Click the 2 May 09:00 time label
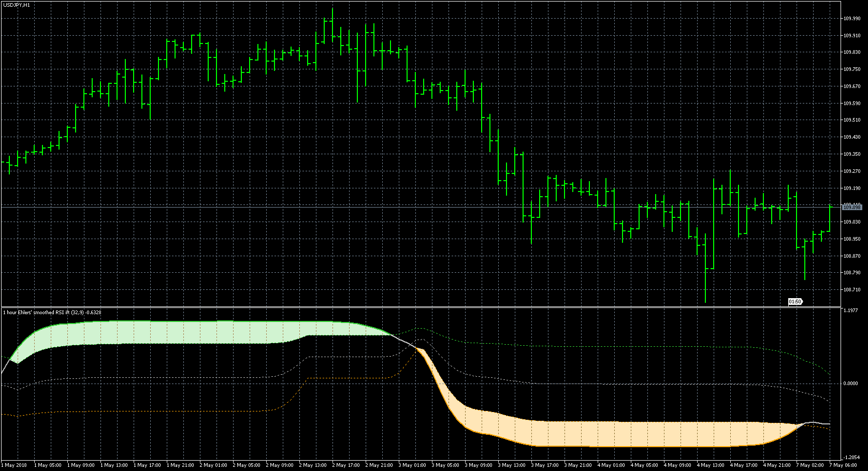 280,465
